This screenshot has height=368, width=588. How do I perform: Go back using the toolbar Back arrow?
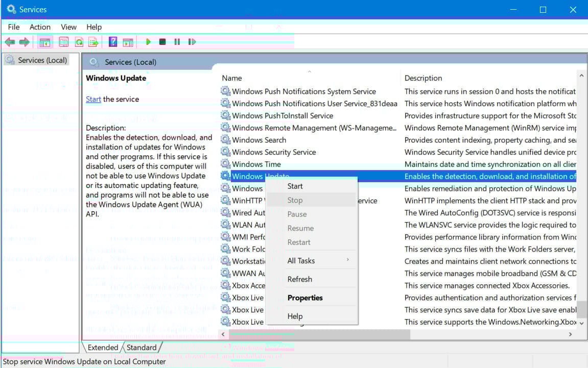click(x=10, y=42)
